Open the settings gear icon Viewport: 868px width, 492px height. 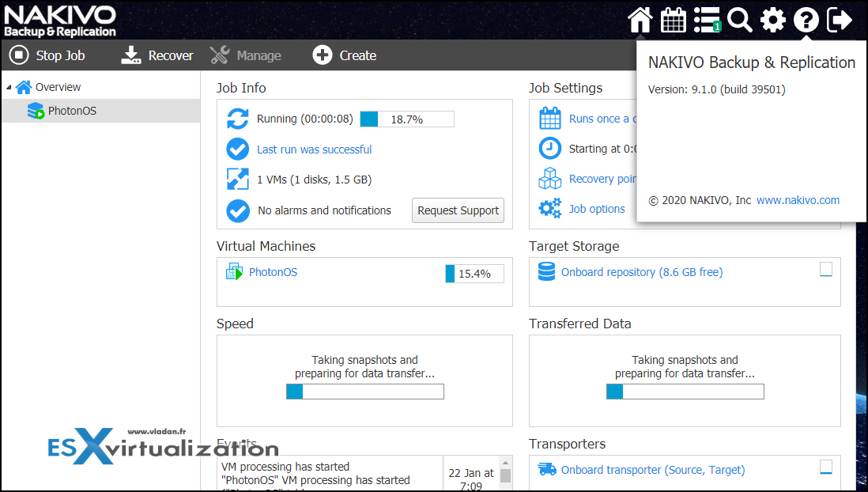(773, 20)
